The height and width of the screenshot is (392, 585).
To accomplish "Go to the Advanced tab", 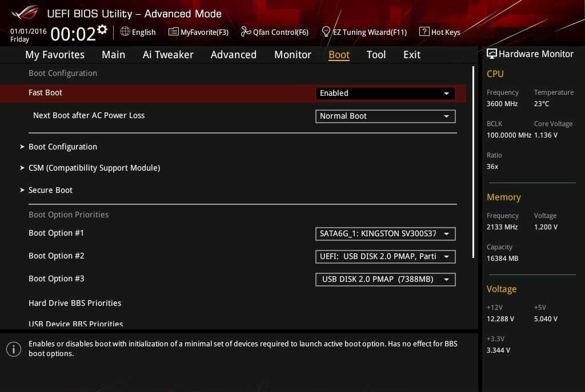I will coord(233,54).
